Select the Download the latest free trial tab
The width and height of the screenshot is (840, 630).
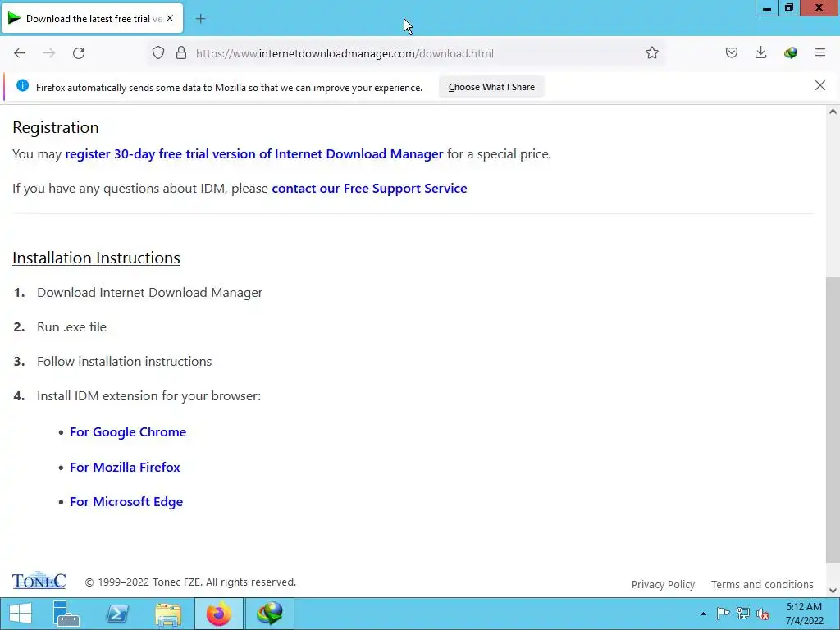(x=92, y=19)
